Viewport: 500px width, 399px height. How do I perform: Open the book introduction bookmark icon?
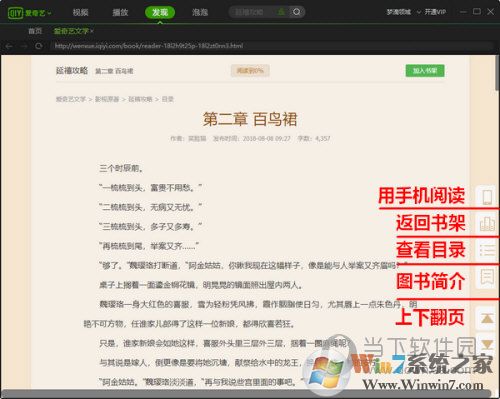[x=487, y=277]
